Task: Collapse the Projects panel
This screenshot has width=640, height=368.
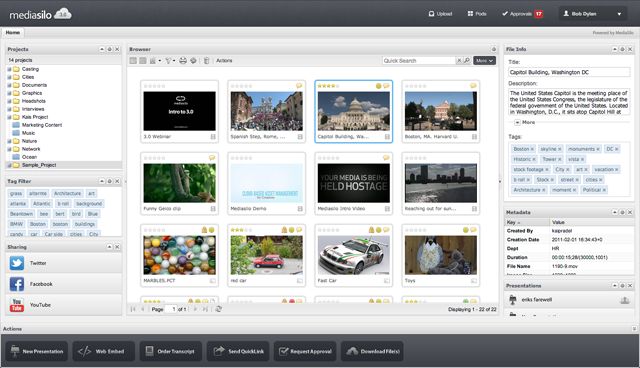Action: [x=102, y=49]
